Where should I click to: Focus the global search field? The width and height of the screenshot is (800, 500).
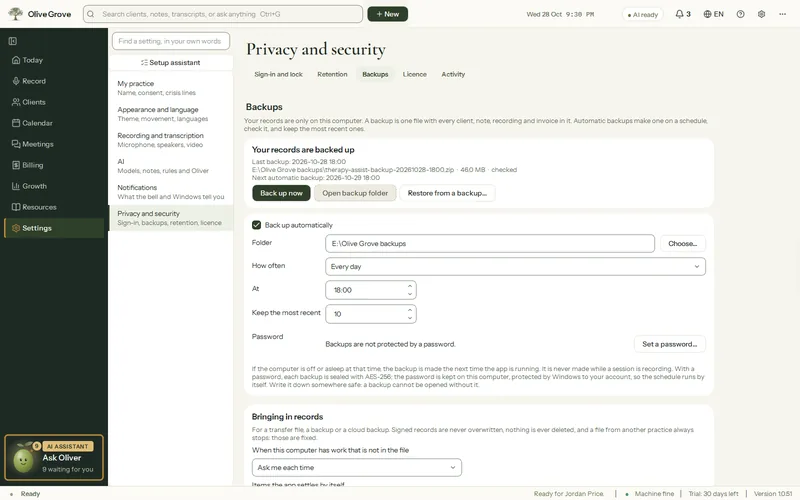click(223, 14)
